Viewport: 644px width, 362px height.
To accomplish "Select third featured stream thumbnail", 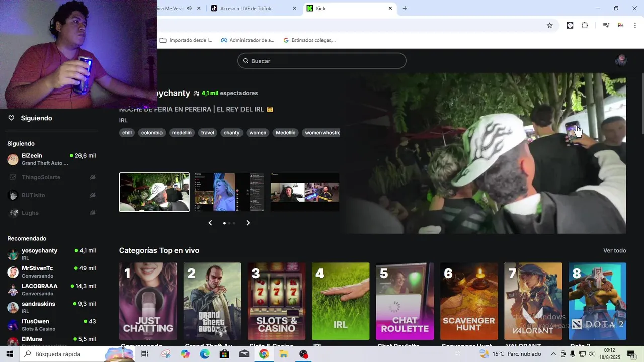I will click(x=305, y=192).
